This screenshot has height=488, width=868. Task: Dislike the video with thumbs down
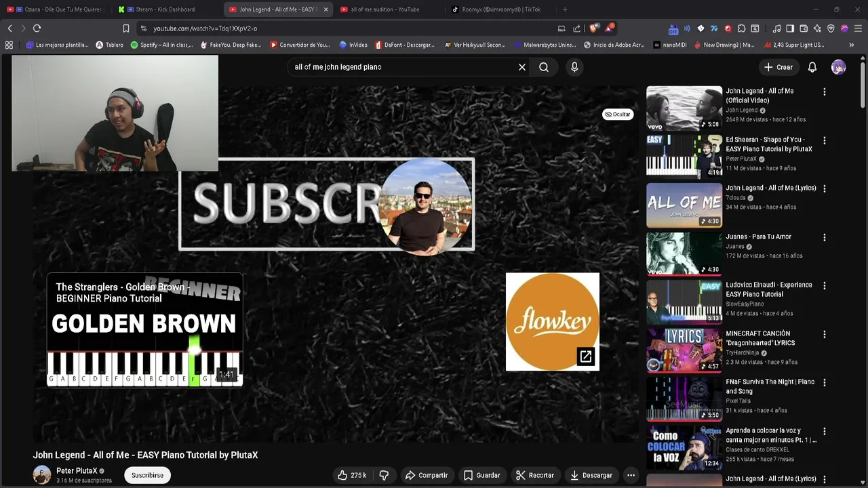tap(384, 475)
